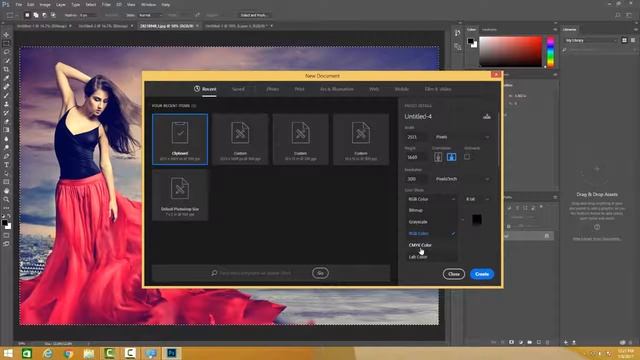The image size is (640, 360).
Task: Select the Clipboard preset thumbnail
Action: tap(180, 139)
